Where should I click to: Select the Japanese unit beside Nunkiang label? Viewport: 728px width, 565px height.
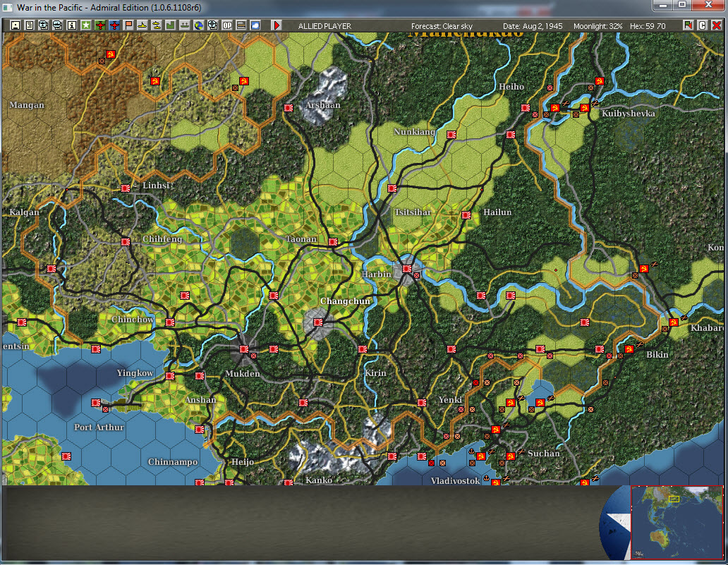451,134
